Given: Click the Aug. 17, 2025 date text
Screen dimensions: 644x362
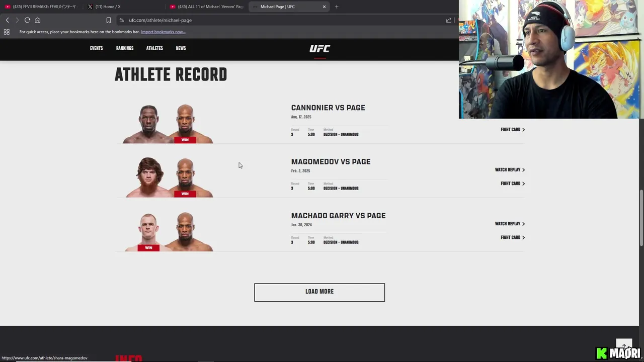Looking at the screenshot, I should click(x=301, y=117).
